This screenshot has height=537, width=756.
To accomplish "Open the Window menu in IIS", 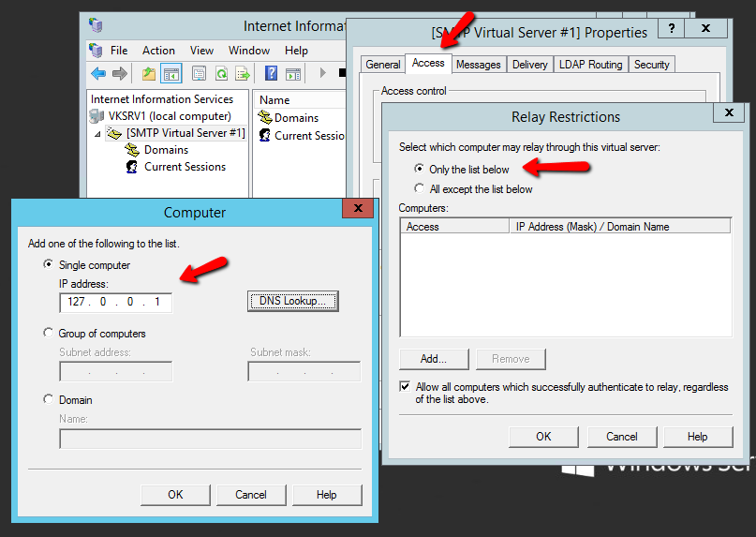I will 249,51.
